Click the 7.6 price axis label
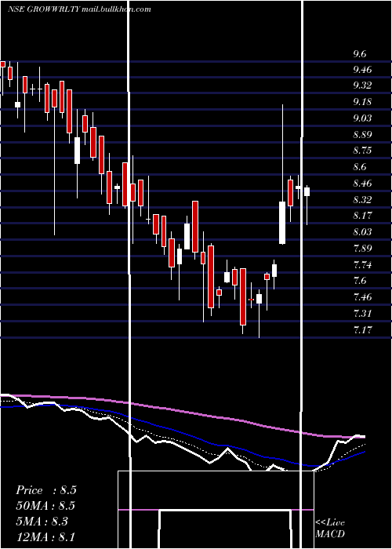 [x=359, y=281]
